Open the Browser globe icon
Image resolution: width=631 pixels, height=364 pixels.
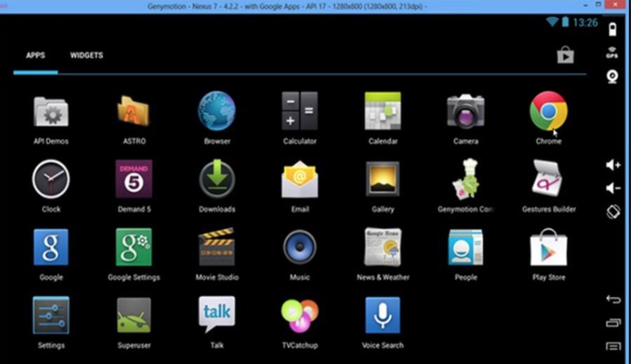tap(217, 111)
